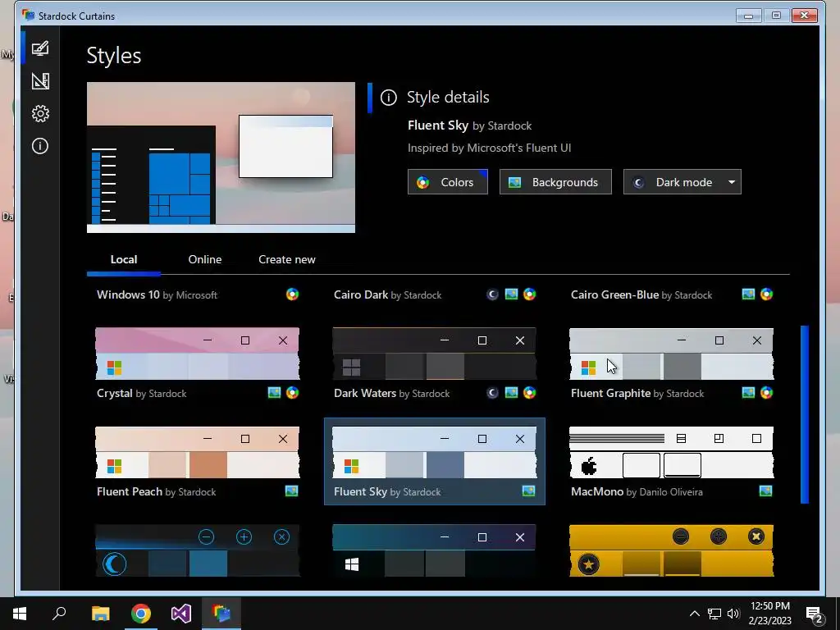The width and height of the screenshot is (840, 630).
Task: Expand the Dark mode dropdown arrow
Action: [732, 182]
